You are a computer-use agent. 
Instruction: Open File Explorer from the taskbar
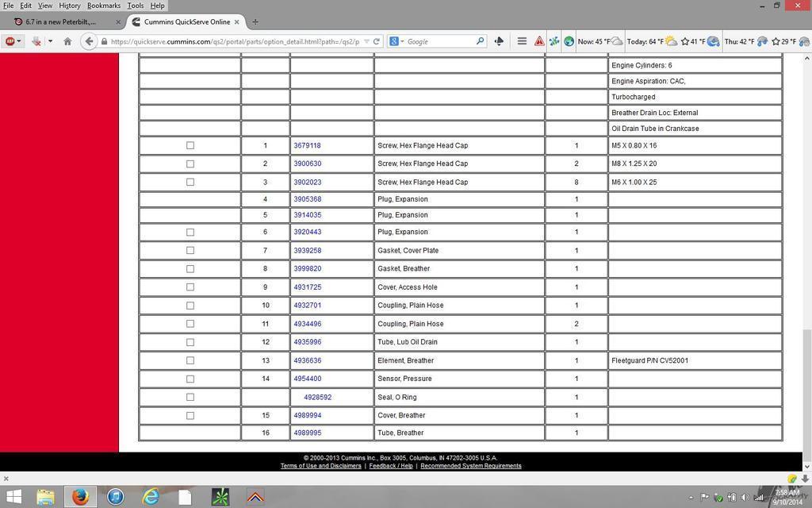tap(45, 497)
